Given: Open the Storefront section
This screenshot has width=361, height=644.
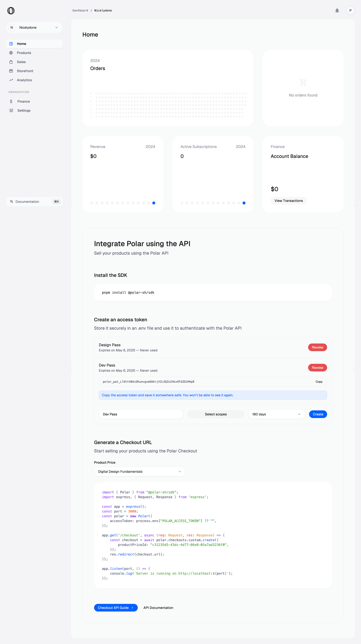Looking at the screenshot, I should tap(25, 71).
